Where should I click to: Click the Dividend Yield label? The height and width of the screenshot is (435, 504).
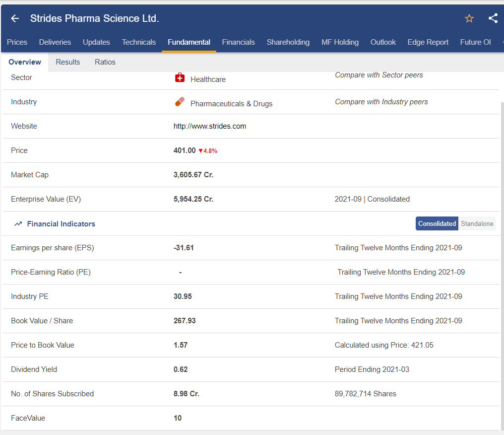pyautogui.click(x=34, y=369)
